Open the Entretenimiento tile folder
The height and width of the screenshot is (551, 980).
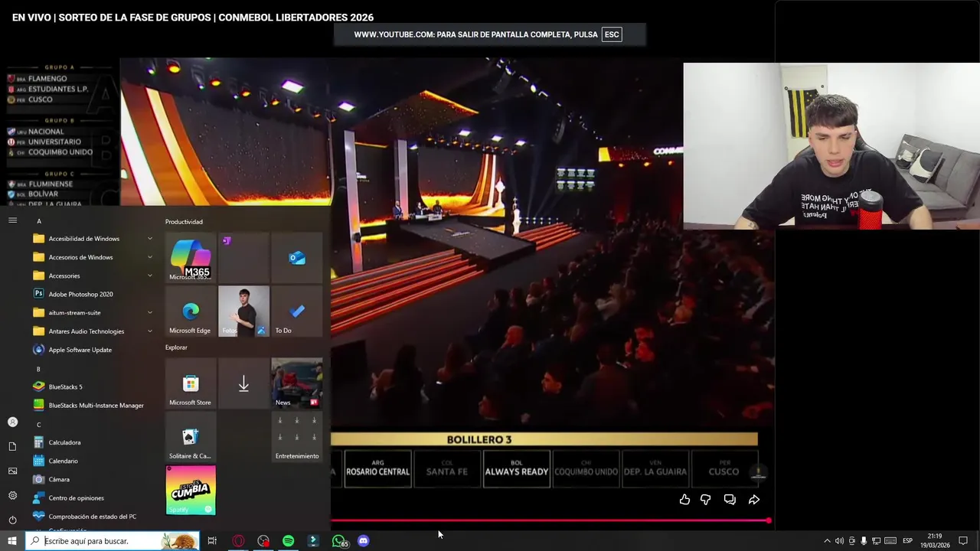297,437
